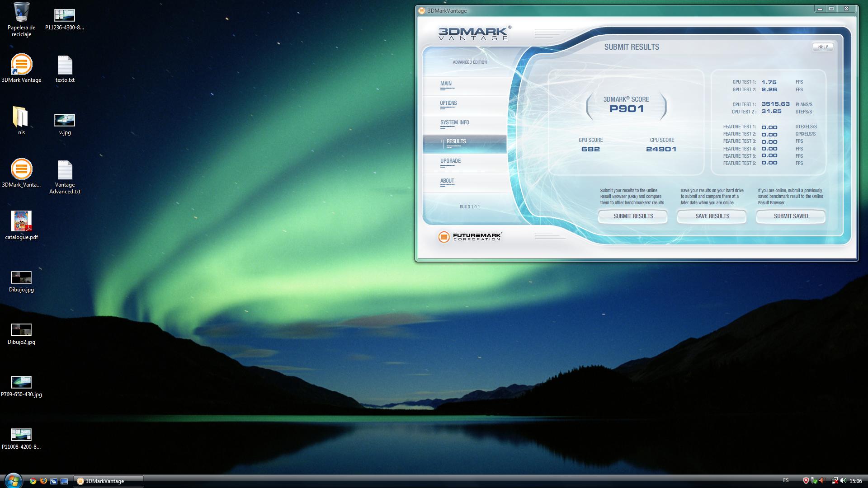This screenshot has width=868, height=488.
Task: Click the orange speaker audio manager tray icon
Action: (822, 481)
